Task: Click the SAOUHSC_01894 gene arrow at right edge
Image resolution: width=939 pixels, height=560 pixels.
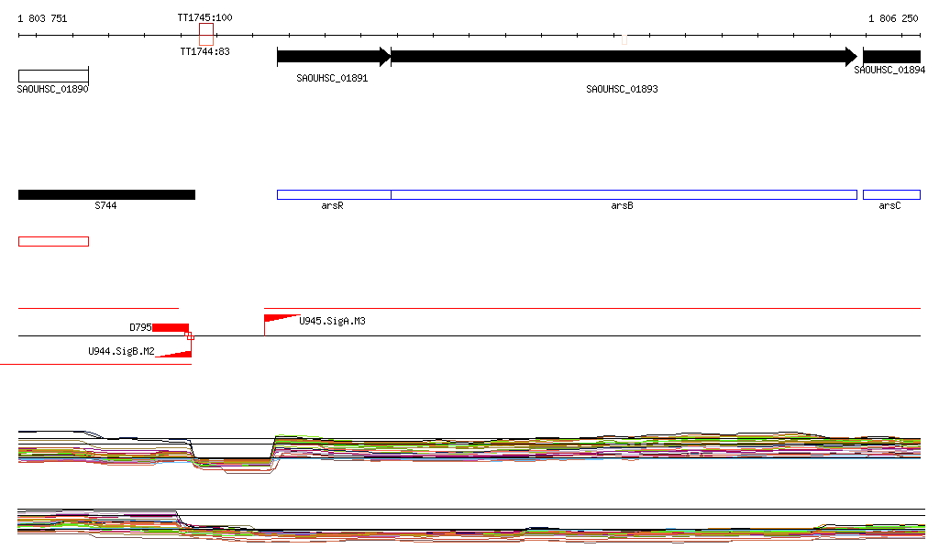Action: tap(890, 57)
